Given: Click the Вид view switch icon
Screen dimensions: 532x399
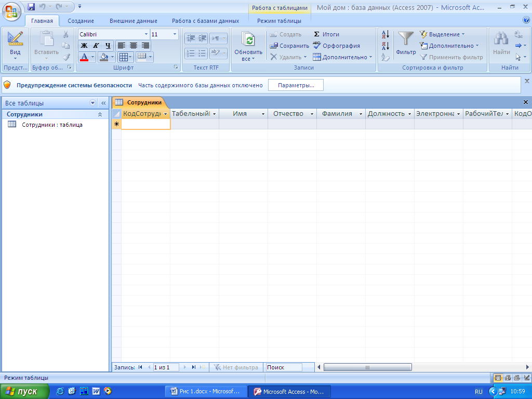Looking at the screenshot, I should (x=15, y=38).
